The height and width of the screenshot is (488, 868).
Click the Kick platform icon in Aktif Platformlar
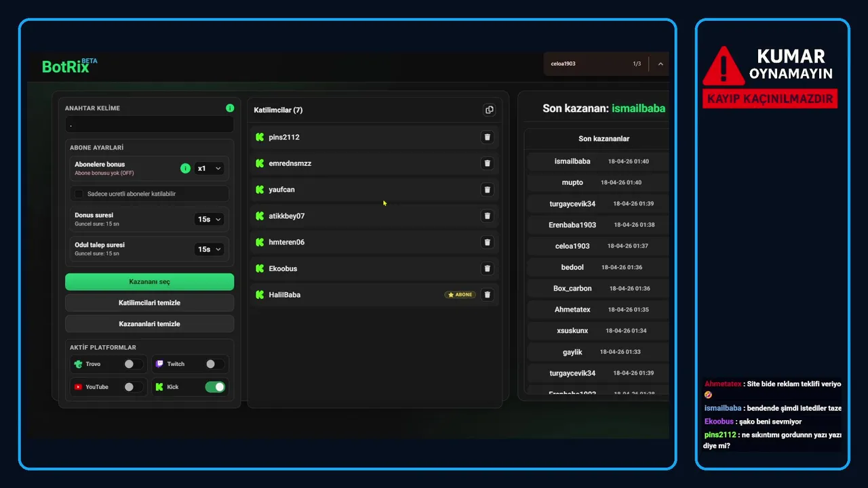coord(160,387)
